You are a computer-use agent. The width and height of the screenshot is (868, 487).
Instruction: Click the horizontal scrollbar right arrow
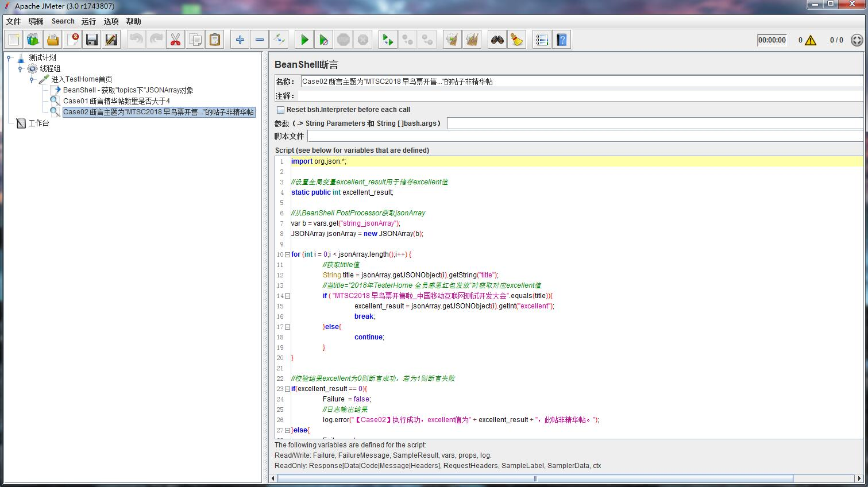859,478
